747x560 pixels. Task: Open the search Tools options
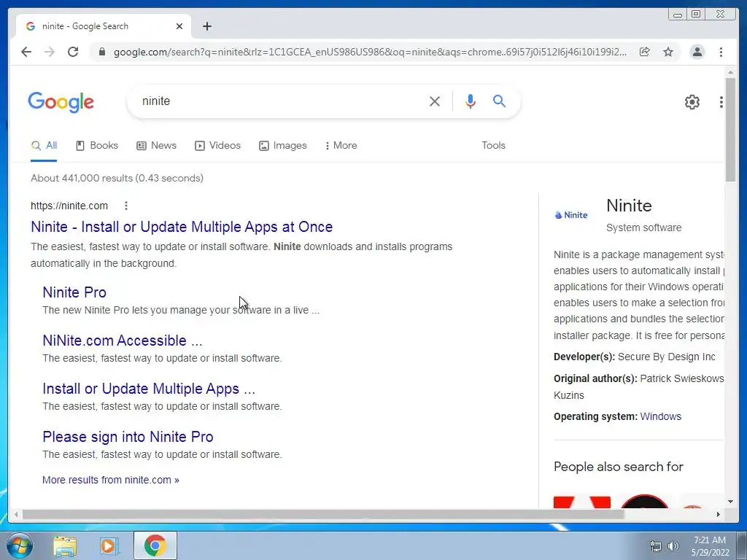point(493,146)
